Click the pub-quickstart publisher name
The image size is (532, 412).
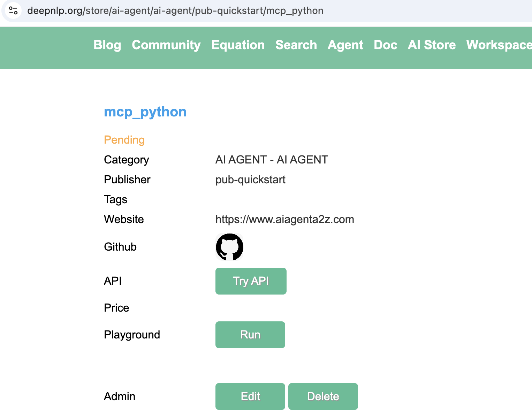(250, 180)
